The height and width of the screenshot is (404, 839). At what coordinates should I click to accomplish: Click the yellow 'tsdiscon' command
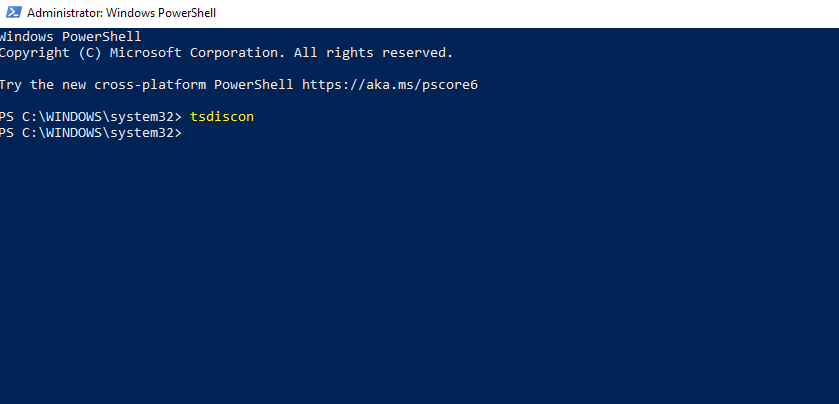point(222,117)
